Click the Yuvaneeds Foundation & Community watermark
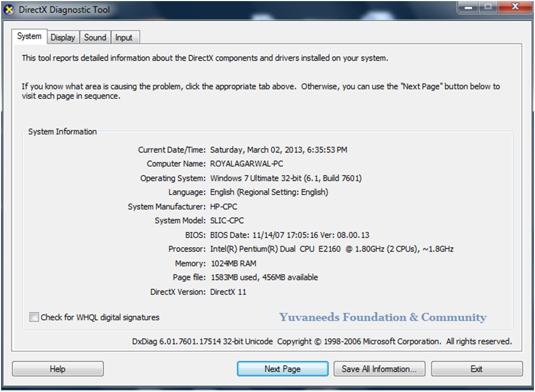This screenshot has width=535, height=392. (383, 317)
